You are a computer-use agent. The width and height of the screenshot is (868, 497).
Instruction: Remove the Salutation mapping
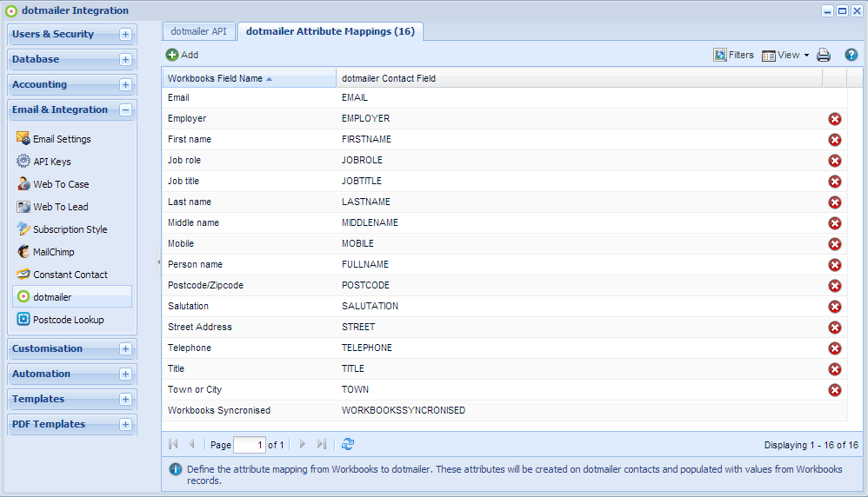coord(835,307)
